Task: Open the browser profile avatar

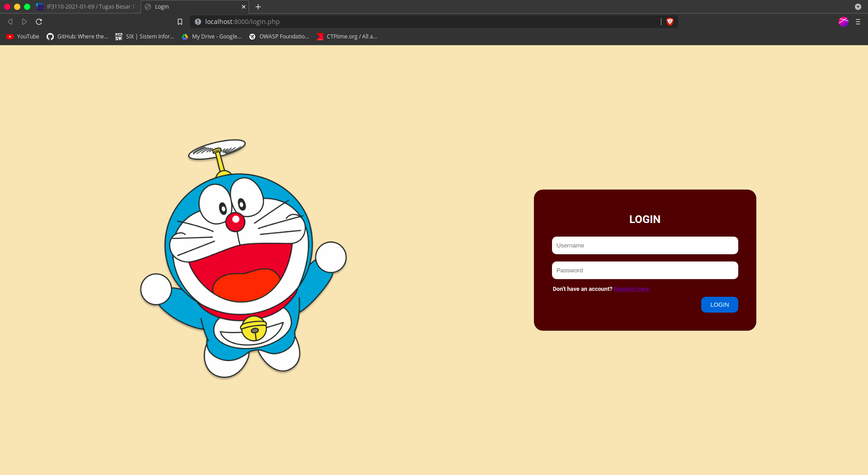Action: [844, 22]
